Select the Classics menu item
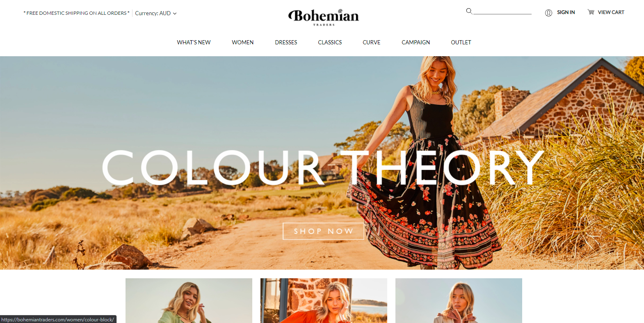Viewport: 644px width, 323px height. click(x=330, y=42)
